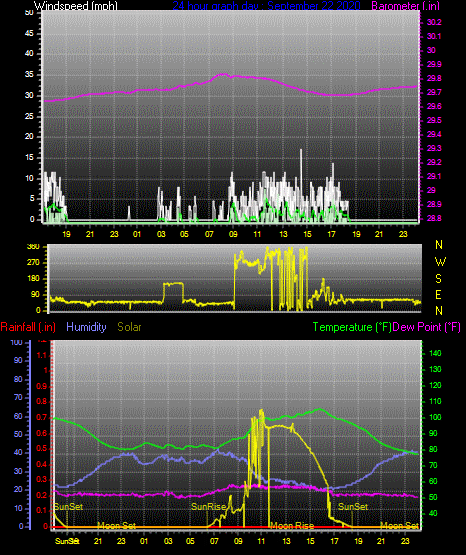Click the '24 hour graph day : September 22 2020' title
Viewport: 466px width, 555px height.
pos(266,5)
